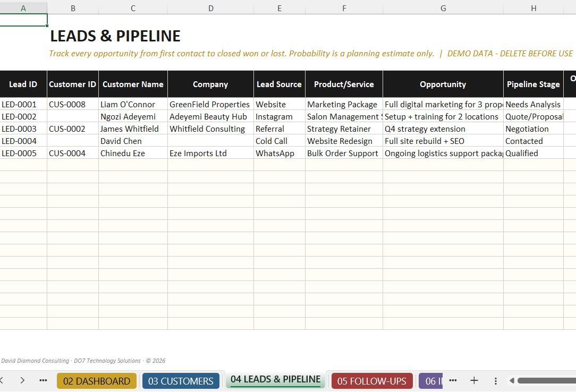The height and width of the screenshot is (392, 576).
Task: Select the Chinedu Eze cell
Action: point(133,153)
